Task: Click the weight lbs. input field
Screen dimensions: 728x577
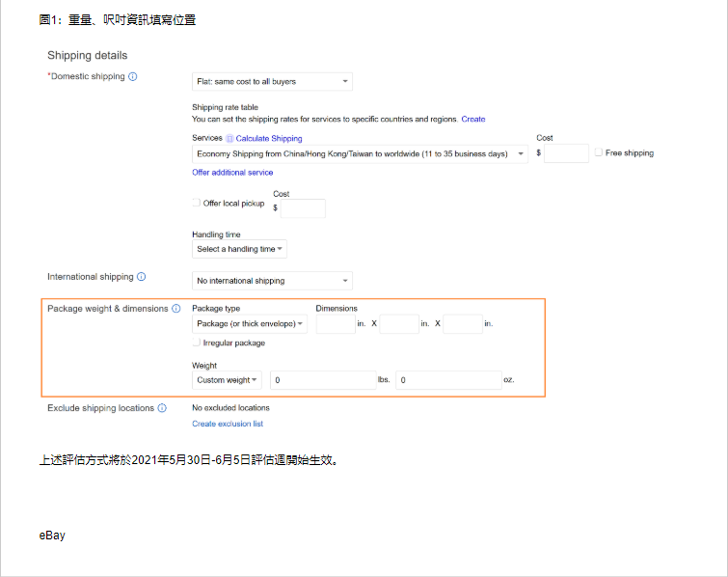Action: point(322,380)
